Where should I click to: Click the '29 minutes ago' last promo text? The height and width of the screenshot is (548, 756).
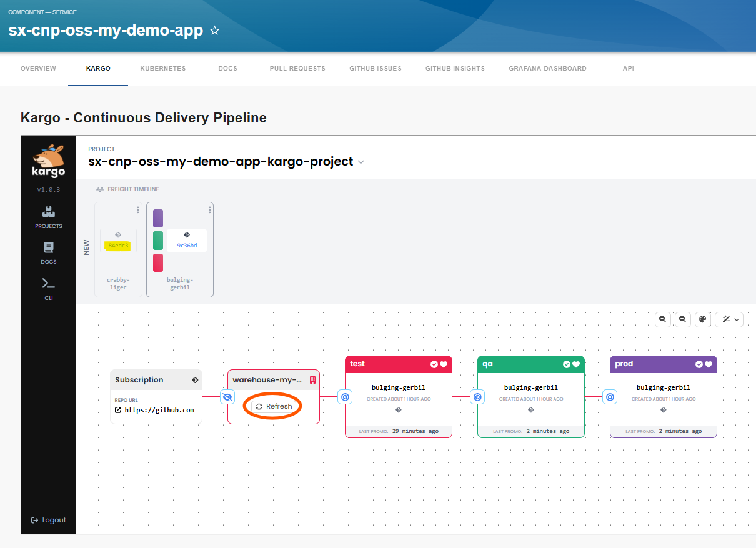[x=415, y=431]
